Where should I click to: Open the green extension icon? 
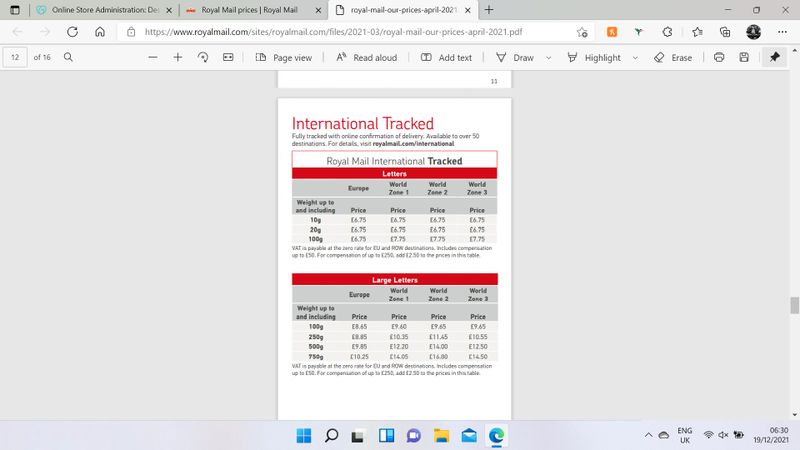639,32
